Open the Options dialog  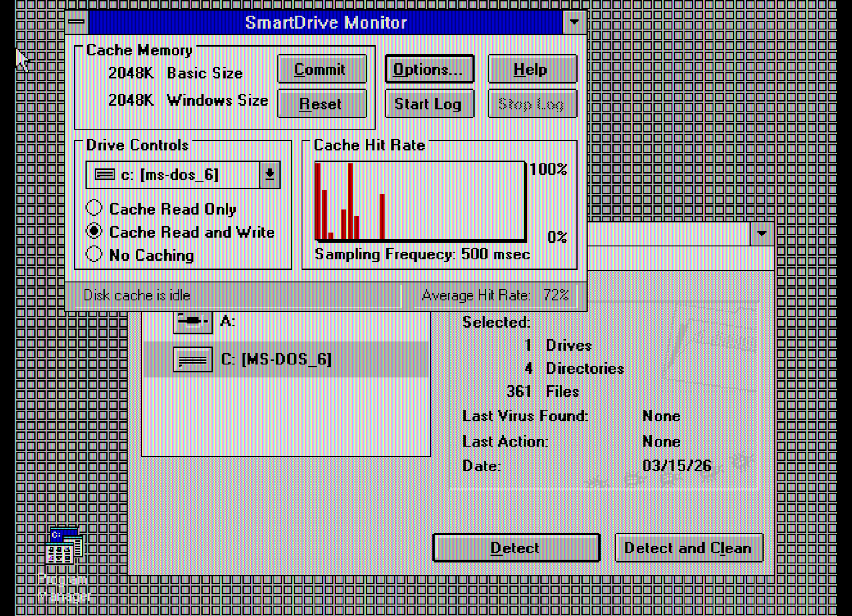429,69
